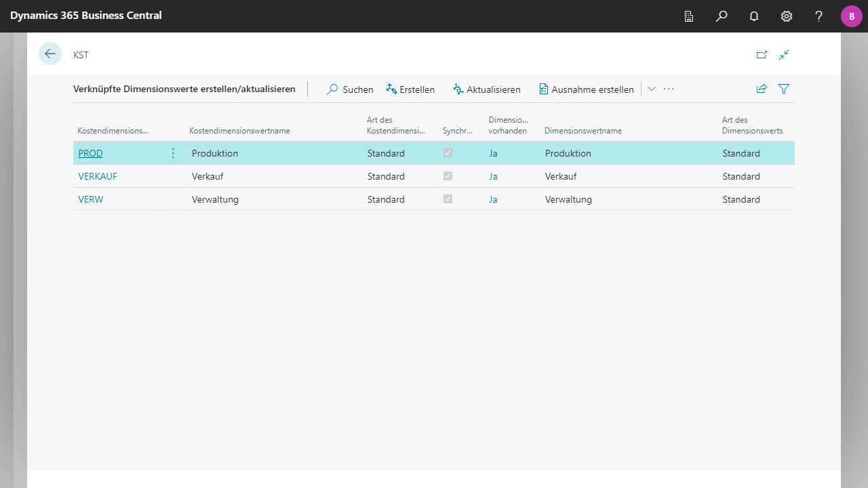Collapse the page with the shrink icon
Viewport: 868px width, 488px height.
click(784, 55)
